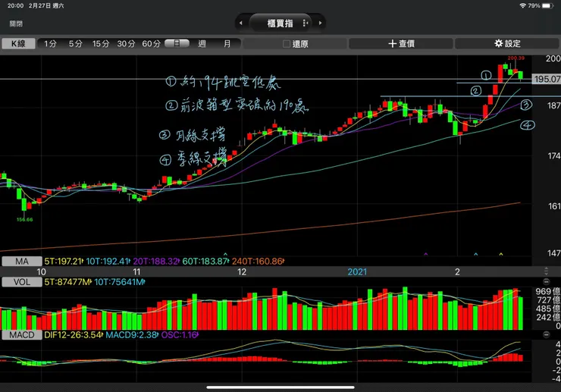Viewport: 561px width, 392px height.
Task: Select the 10T:192.41 moving average value
Action: tap(108, 262)
